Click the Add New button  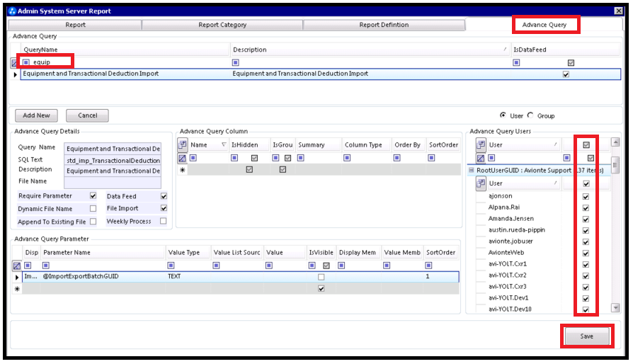(37, 115)
